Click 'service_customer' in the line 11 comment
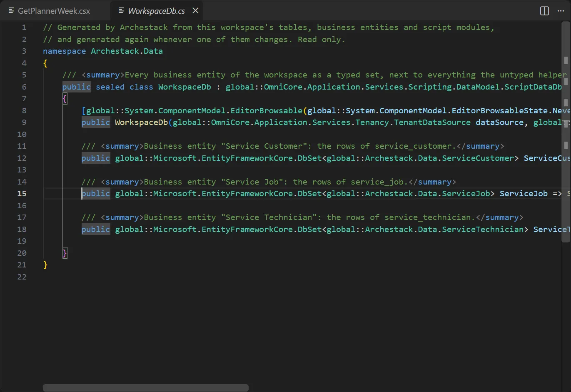This screenshot has height=392, width=571. click(x=413, y=146)
